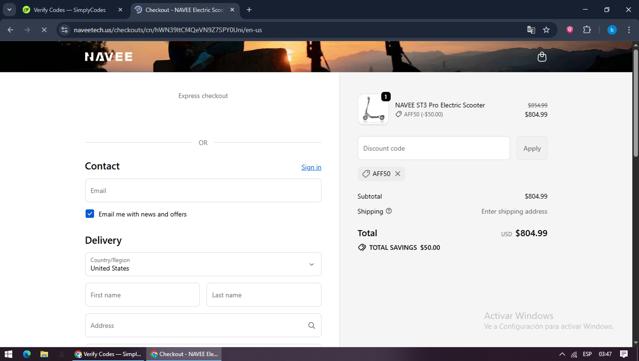Launch Microsoft Edge from the taskbar
The width and height of the screenshot is (639, 361).
tap(27, 354)
